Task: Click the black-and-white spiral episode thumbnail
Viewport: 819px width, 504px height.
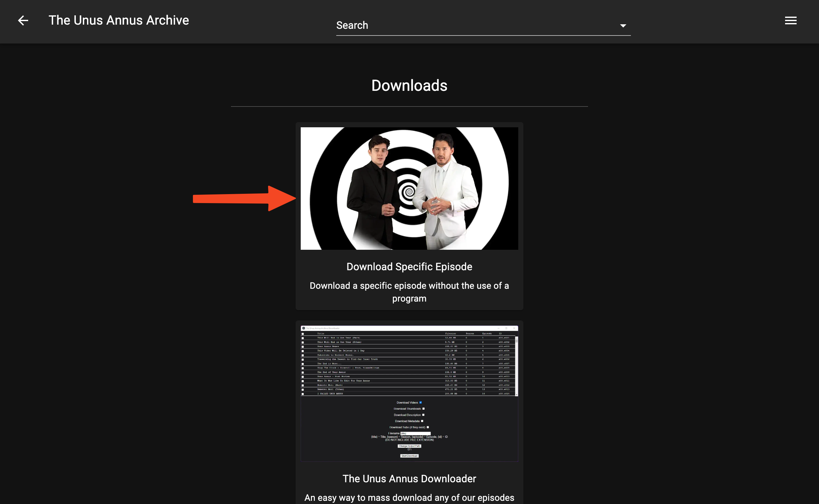Action: tap(409, 188)
